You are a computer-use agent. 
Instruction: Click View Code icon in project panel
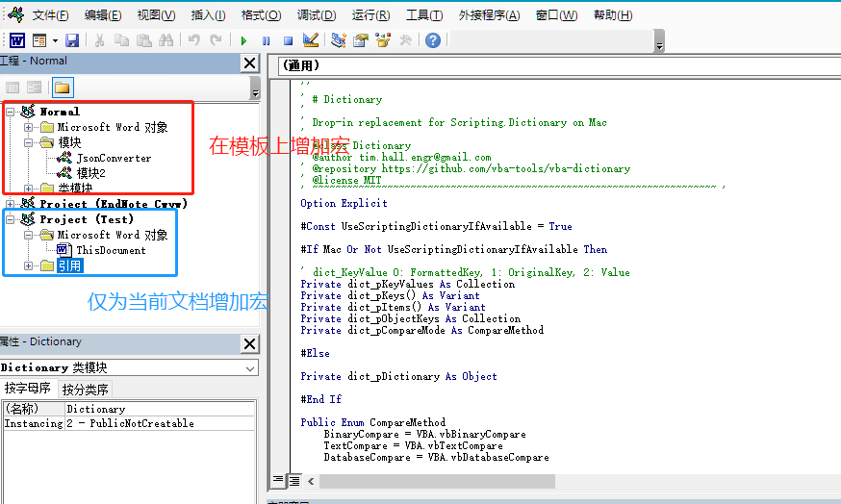pyautogui.click(x=13, y=88)
